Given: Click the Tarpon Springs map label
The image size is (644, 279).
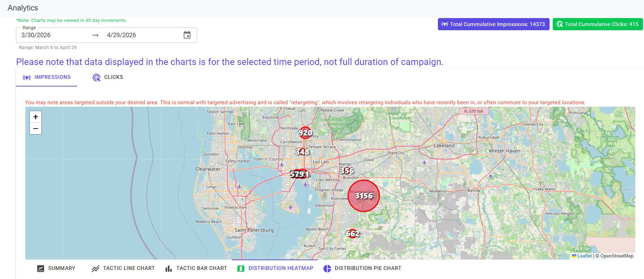Looking at the screenshot, I should tap(220, 112).
